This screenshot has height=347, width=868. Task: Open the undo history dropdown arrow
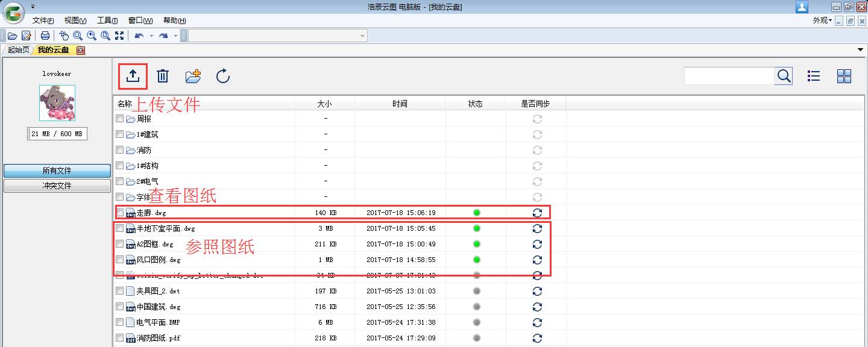click(x=151, y=36)
